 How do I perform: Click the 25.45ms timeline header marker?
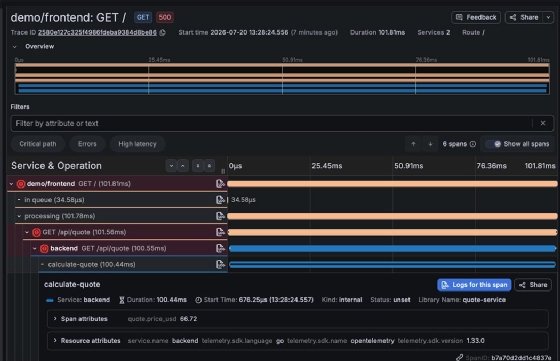[x=326, y=166]
